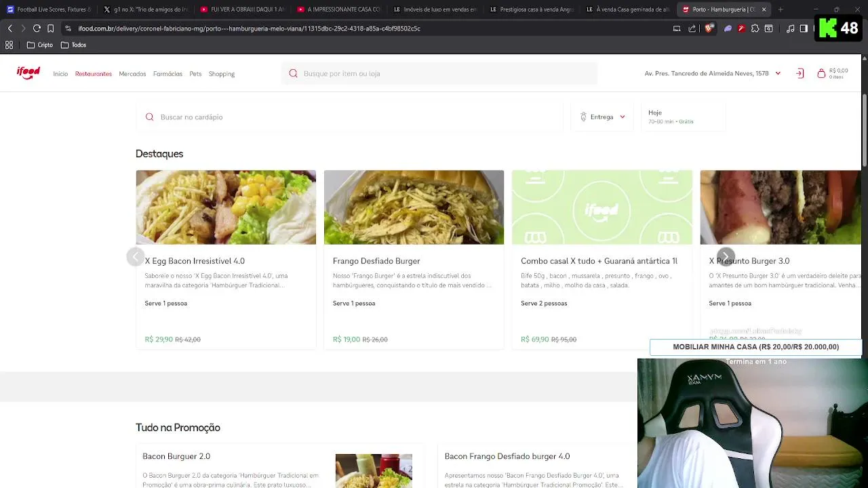Show next Destaques items with right arrow
This screenshot has height=488, width=868.
(x=725, y=257)
